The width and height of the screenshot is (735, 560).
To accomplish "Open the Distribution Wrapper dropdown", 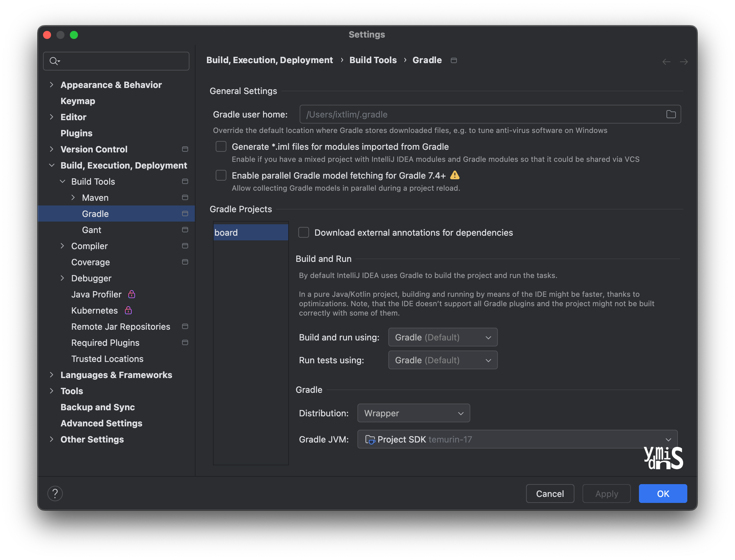I will 413,413.
